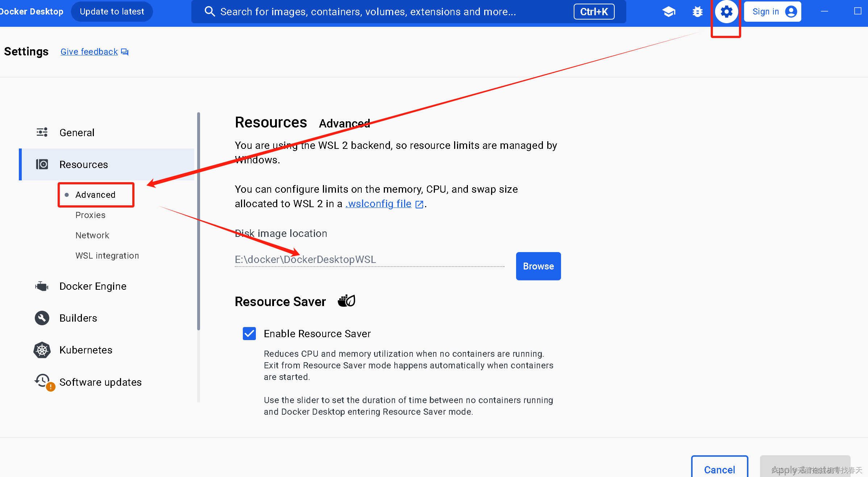The height and width of the screenshot is (477, 868).
Task: Click the search magnifier icon
Action: pos(210,12)
